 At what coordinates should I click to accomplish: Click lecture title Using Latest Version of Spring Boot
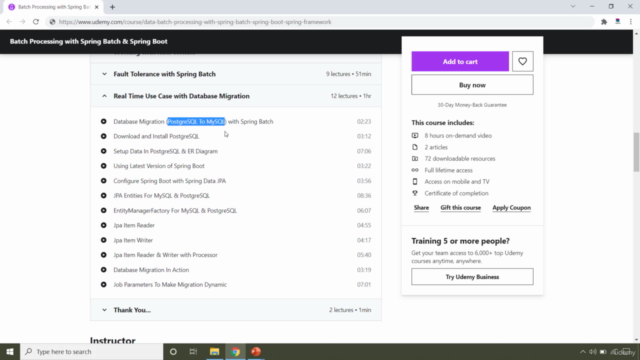click(x=159, y=166)
